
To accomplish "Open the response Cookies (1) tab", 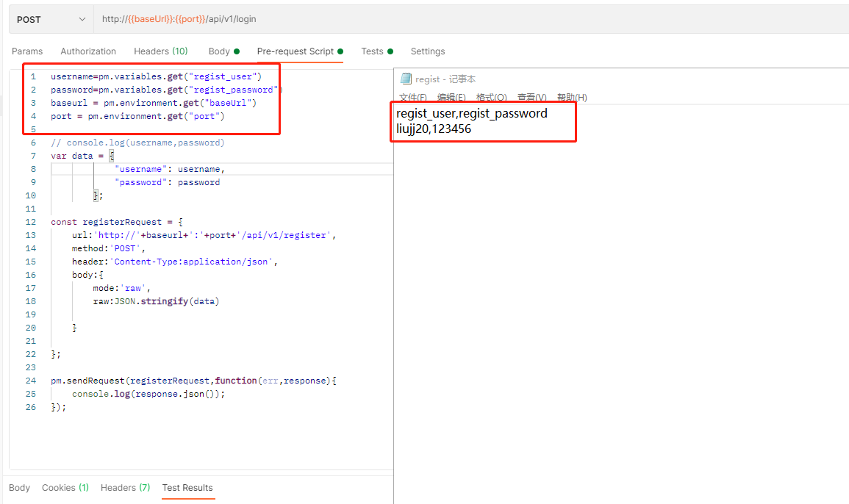I will (65, 488).
